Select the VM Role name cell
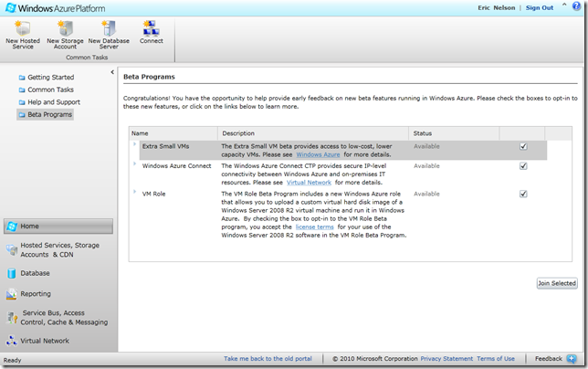Image resolution: width=588 pixels, height=369 pixels. pos(153,194)
